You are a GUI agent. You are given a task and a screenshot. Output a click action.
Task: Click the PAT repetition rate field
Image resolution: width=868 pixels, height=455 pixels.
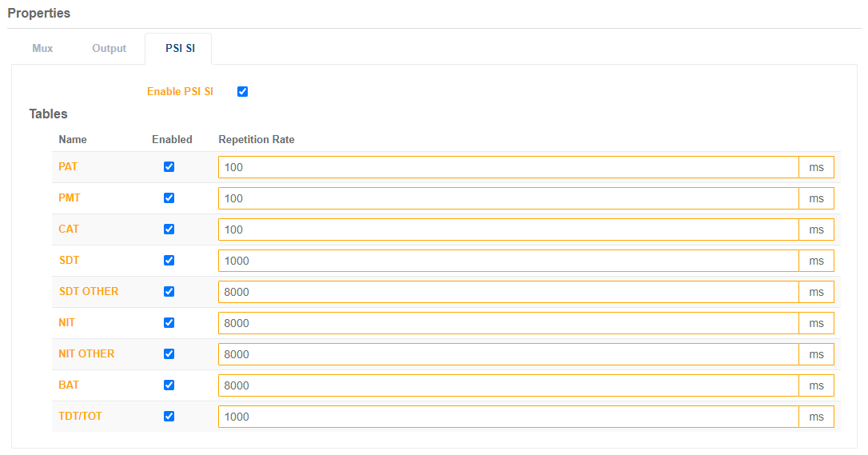tap(508, 167)
